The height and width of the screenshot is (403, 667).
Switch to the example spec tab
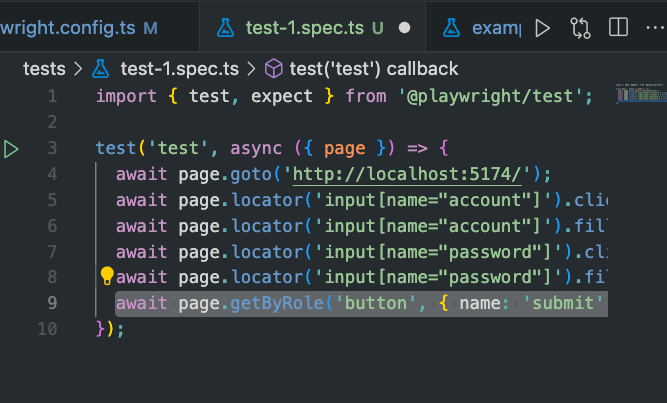(x=482, y=28)
